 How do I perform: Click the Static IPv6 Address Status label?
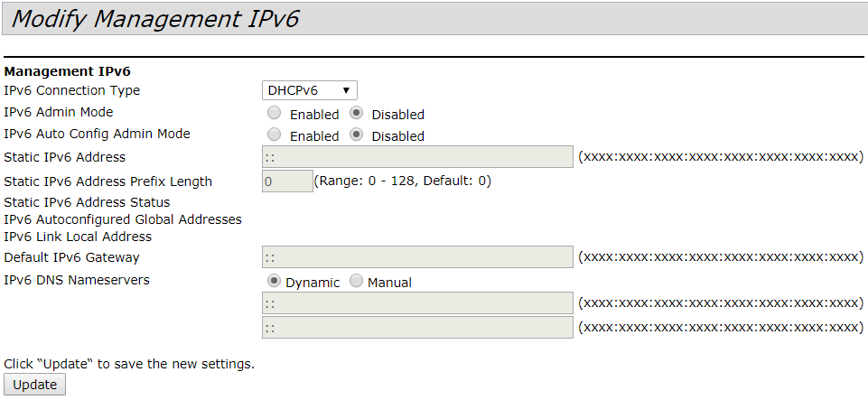(x=87, y=202)
